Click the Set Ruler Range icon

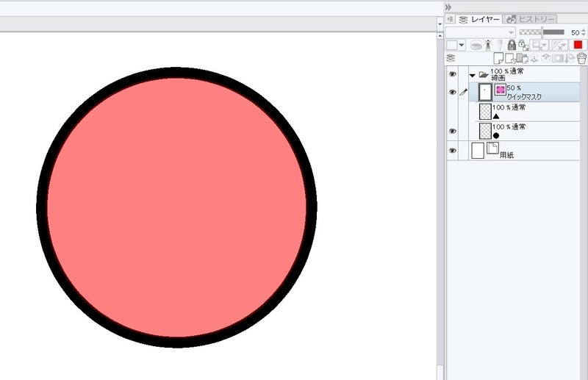point(557,46)
